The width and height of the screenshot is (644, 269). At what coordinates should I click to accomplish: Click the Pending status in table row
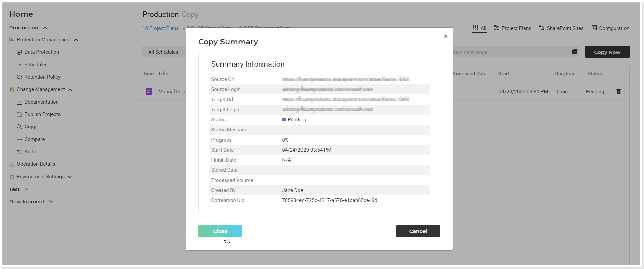click(595, 92)
